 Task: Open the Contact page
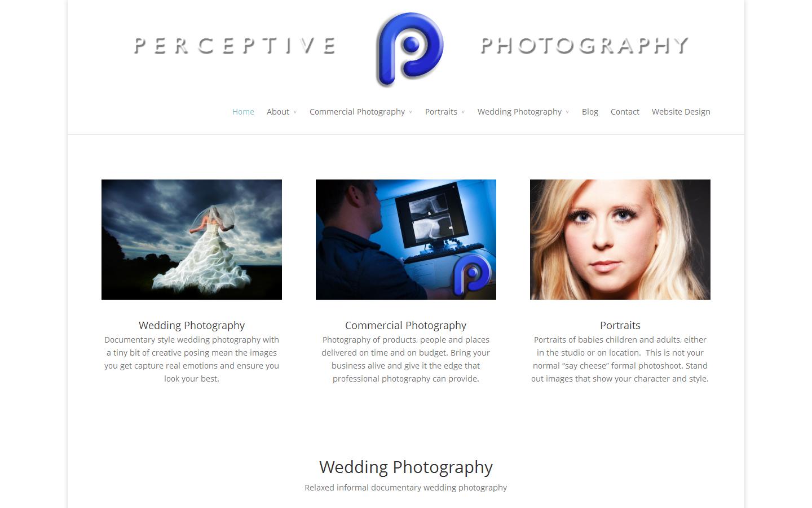[x=625, y=112]
